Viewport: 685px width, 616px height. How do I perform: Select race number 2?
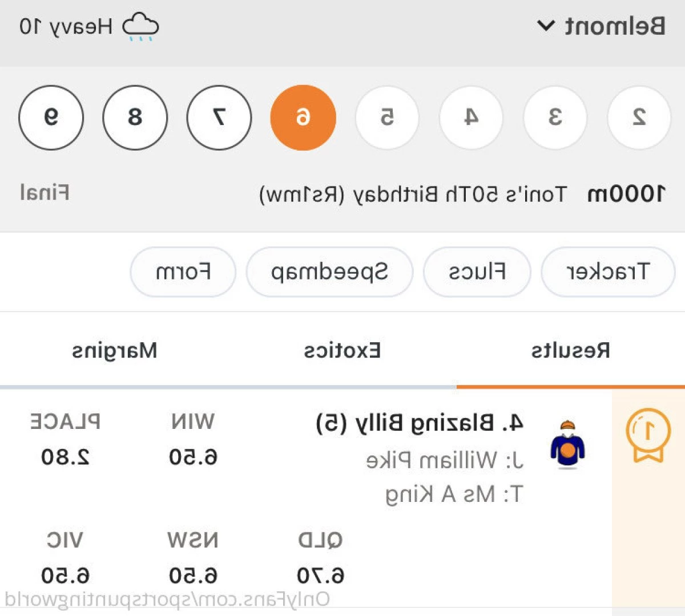click(x=639, y=117)
